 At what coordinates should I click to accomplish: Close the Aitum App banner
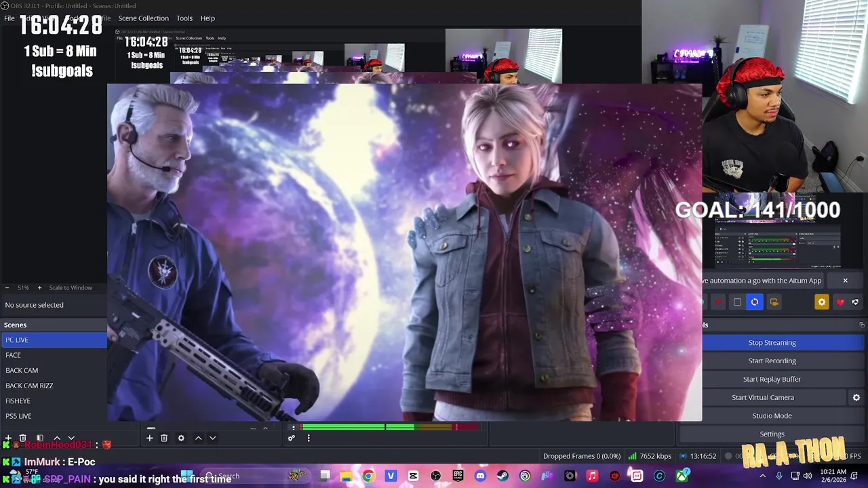click(845, 281)
